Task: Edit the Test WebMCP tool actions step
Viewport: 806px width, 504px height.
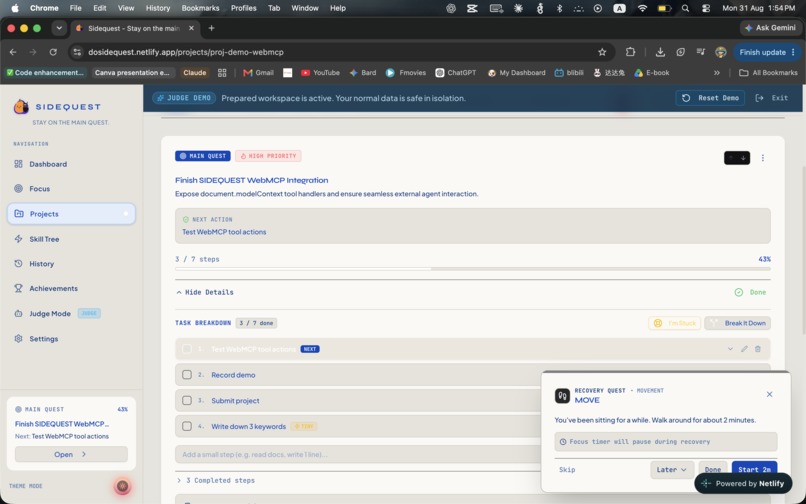Action: [x=744, y=349]
